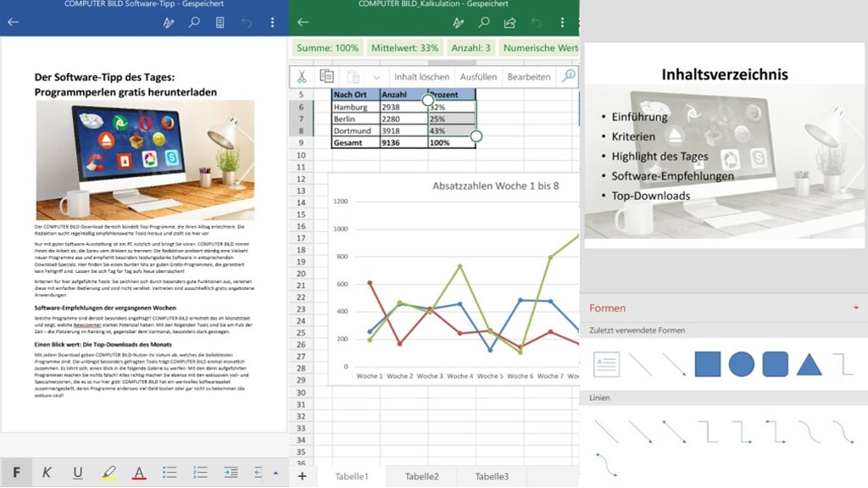Image resolution: width=868 pixels, height=488 pixels.
Task: Select the Absatzzahlen Woche 1 bis 8 chart title
Action: (x=495, y=186)
